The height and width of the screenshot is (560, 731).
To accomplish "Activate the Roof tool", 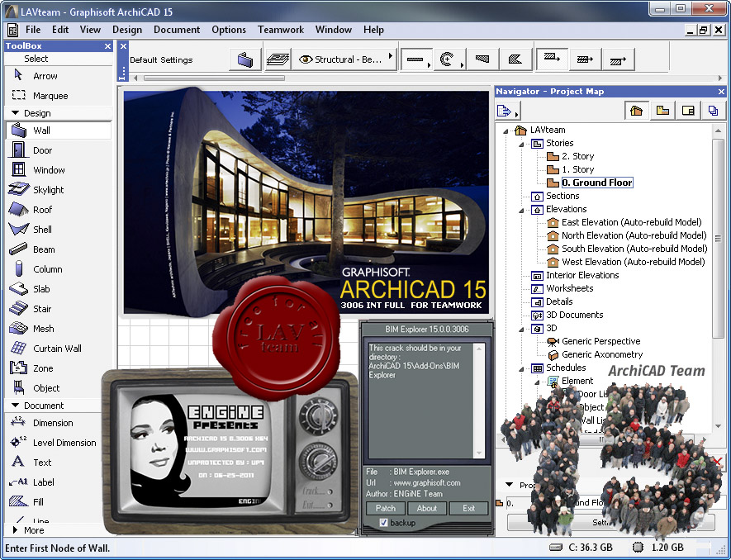I will pyautogui.click(x=59, y=210).
